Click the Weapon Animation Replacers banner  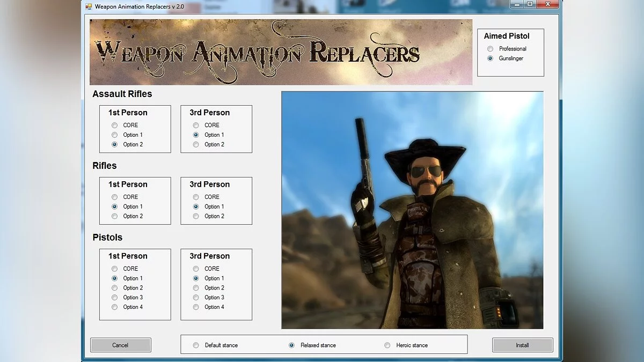(281, 52)
